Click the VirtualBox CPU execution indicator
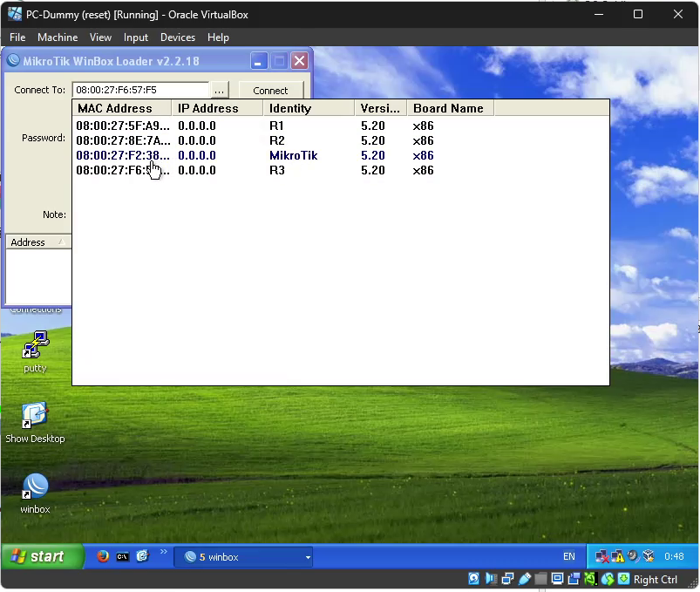 pos(590,579)
